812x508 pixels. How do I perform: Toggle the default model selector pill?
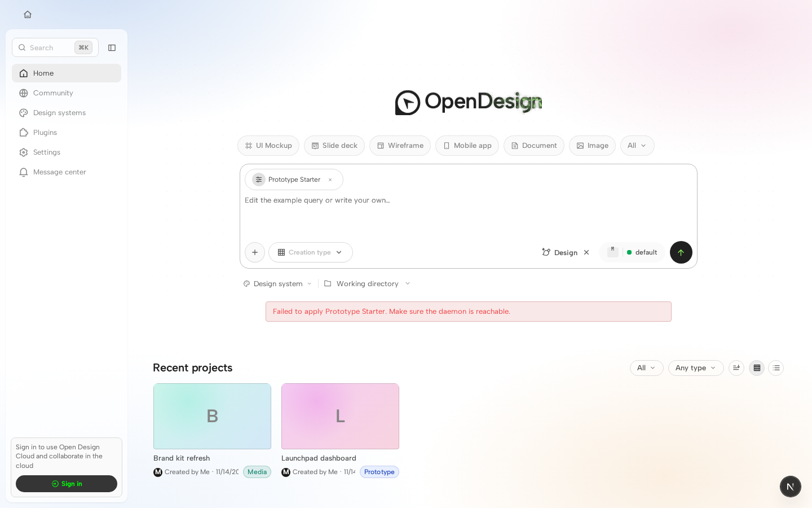click(x=632, y=252)
